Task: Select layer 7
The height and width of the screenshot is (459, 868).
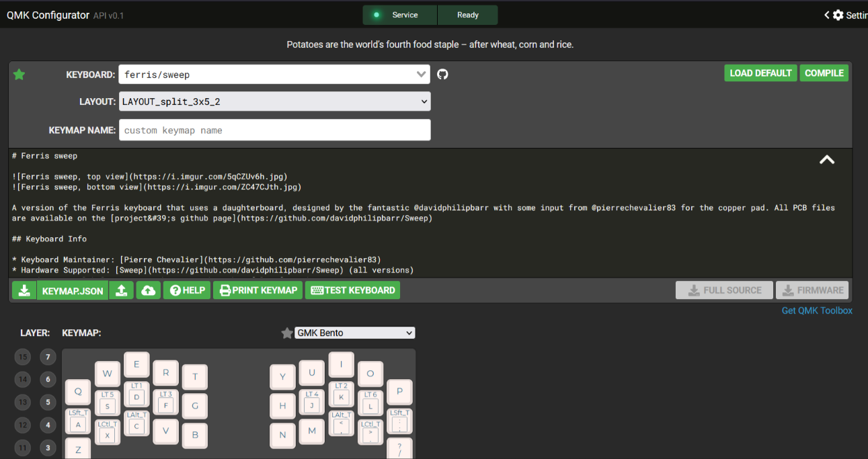Action: point(47,357)
